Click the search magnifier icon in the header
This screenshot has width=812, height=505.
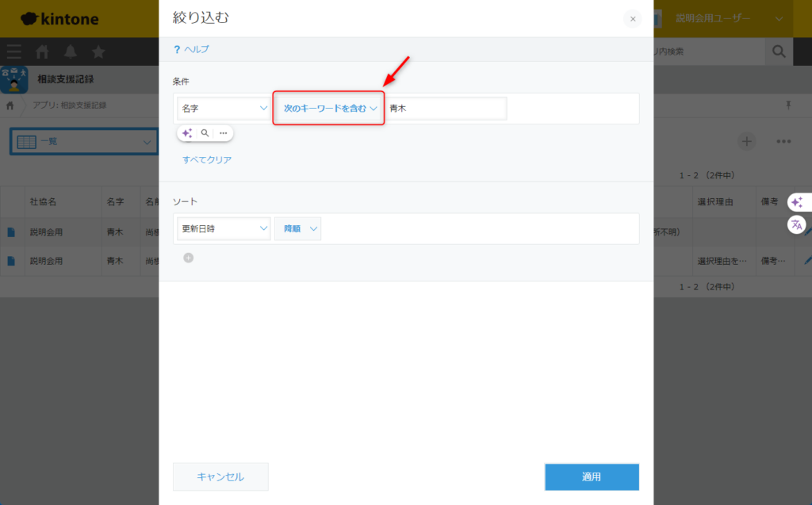click(778, 52)
